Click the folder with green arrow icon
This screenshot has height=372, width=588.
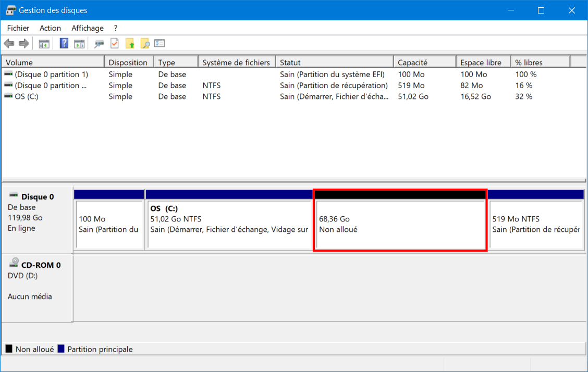130,43
